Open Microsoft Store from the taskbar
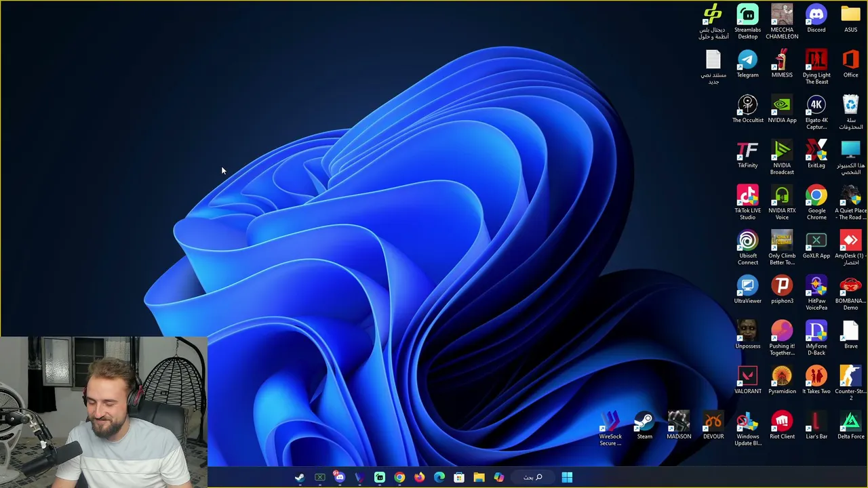868x488 pixels. [x=459, y=477]
